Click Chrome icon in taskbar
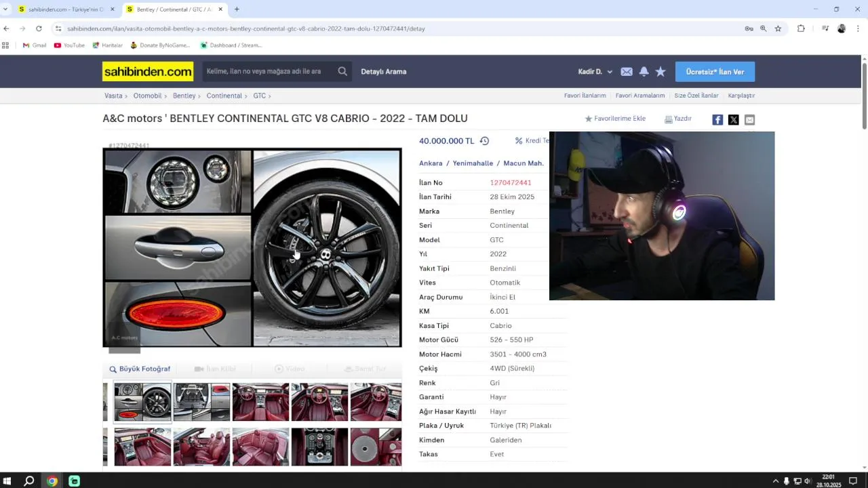This screenshot has height=488, width=868. [52, 481]
